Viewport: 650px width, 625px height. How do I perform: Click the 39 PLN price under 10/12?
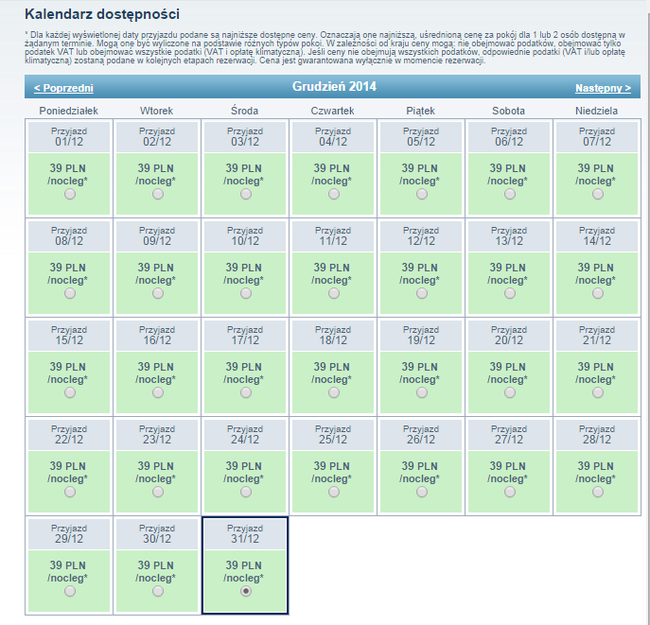click(x=243, y=268)
